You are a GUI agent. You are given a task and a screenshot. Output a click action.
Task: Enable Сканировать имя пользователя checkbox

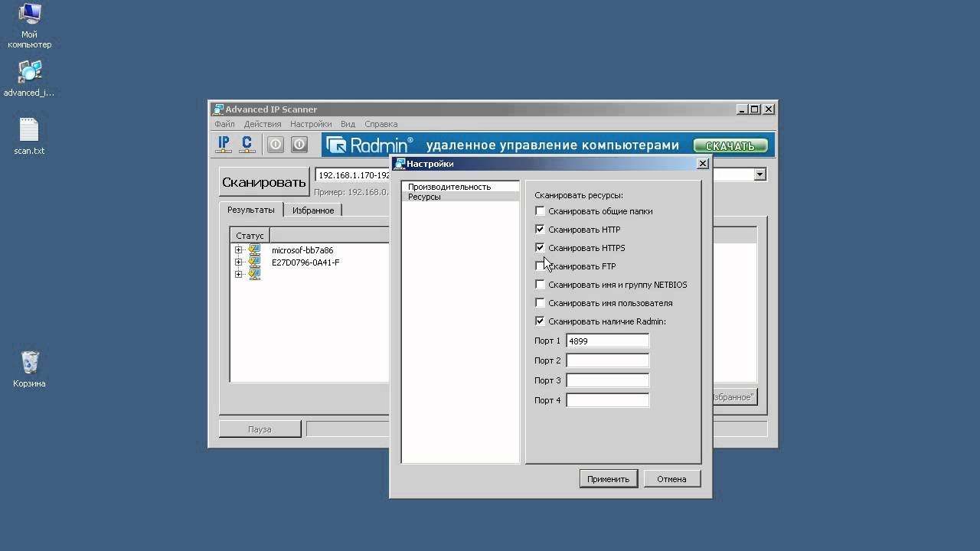coord(540,303)
